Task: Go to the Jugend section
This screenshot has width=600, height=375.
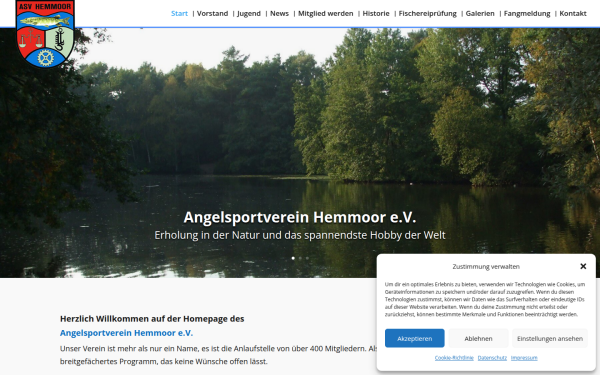Action: pyautogui.click(x=249, y=13)
